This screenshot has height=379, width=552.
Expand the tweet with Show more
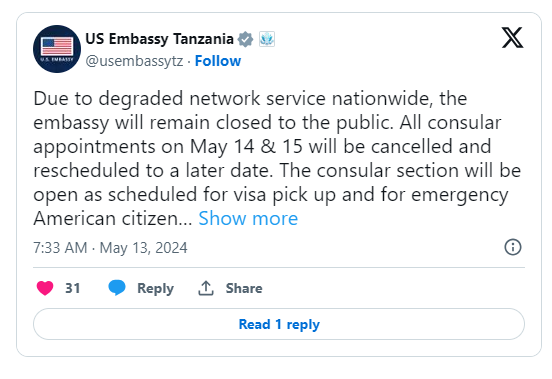pos(248,219)
